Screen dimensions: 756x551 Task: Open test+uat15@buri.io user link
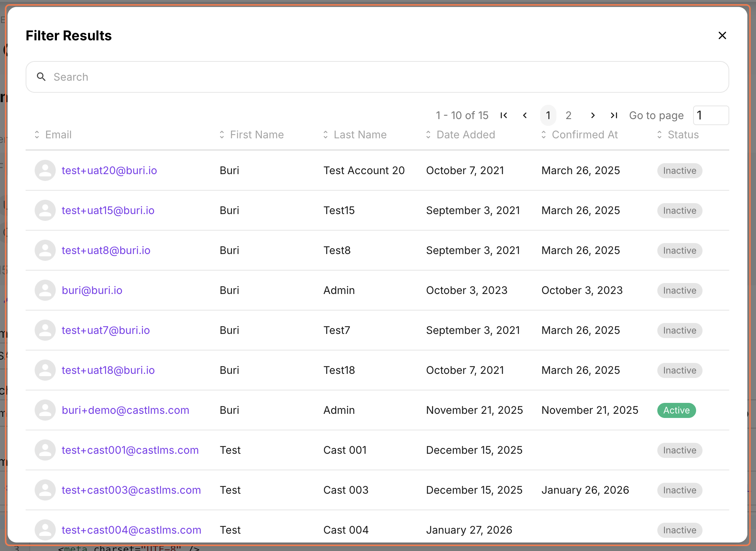108,210
